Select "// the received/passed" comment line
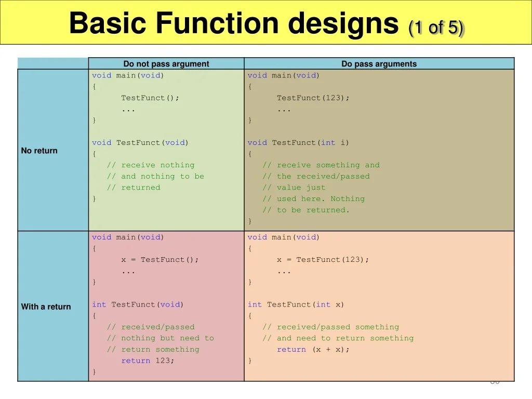Screen dimensions: 532x399 (316, 177)
